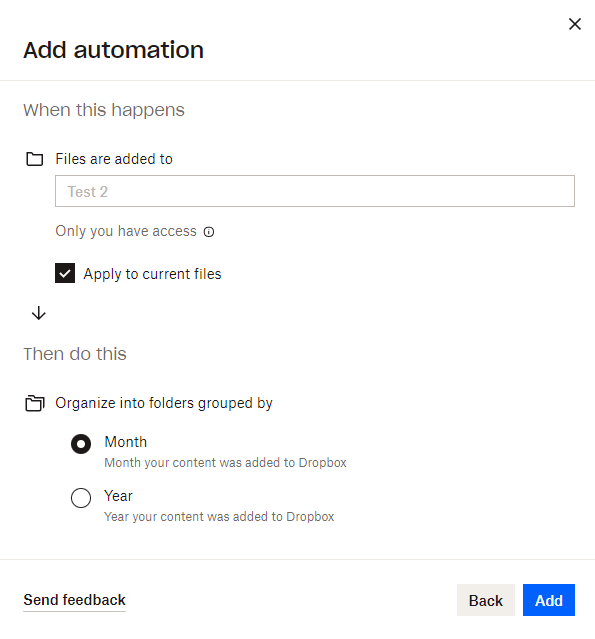Screen dimensions: 595x639
Task: Click the info icon next to Only you have access
Action: [x=209, y=232]
